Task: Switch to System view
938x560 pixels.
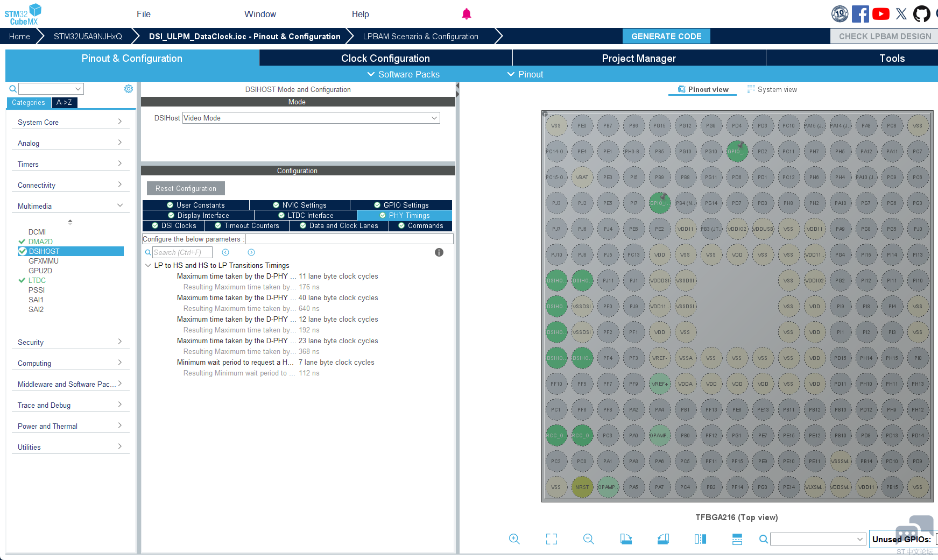Action: tap(772, 89)
